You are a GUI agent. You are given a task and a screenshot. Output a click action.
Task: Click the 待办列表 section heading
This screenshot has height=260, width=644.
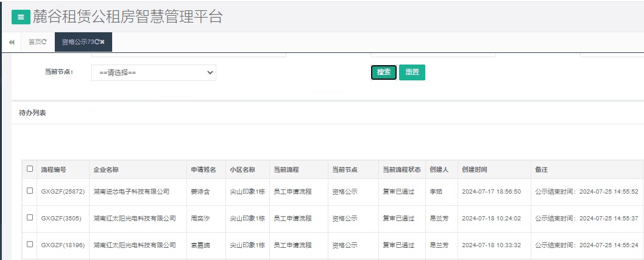(32, 113)
